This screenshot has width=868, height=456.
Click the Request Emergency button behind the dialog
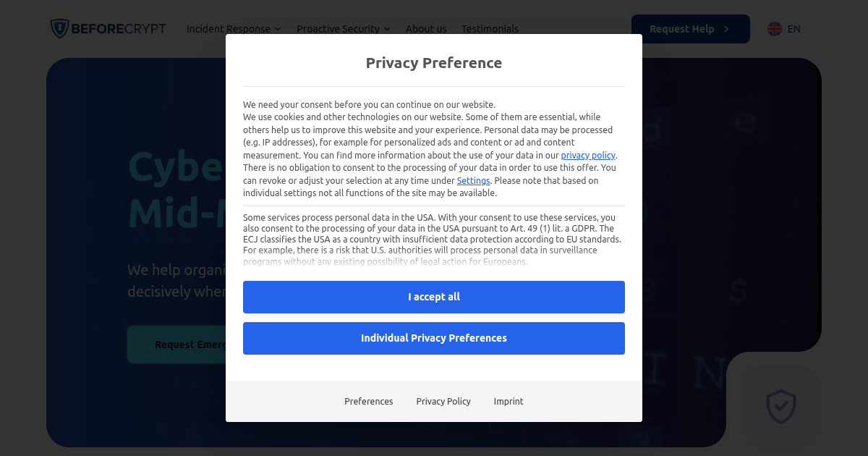(x=181, y=344)
